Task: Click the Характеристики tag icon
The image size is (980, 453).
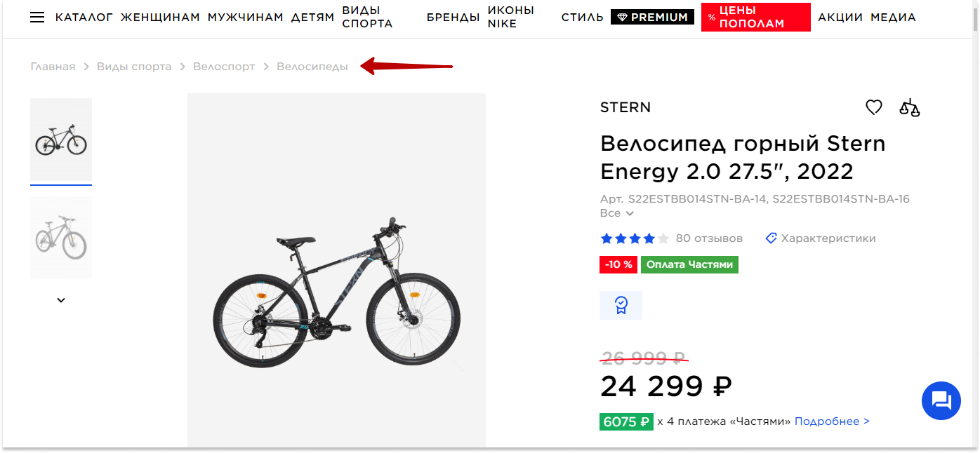Action: tap(771, 238)
